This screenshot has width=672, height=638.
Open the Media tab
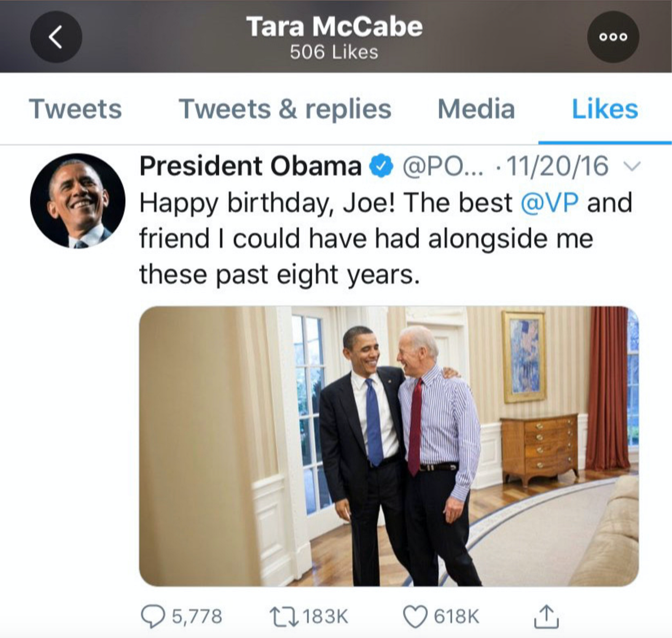coord(476,109)
